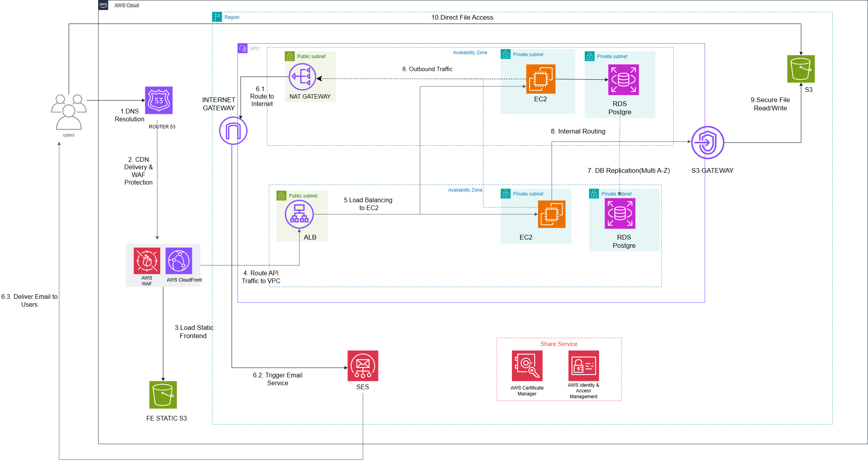Click the '1.DNS Resolution' label
The width and height of the screenshot is (868, 463).
[x=130, y=115]
